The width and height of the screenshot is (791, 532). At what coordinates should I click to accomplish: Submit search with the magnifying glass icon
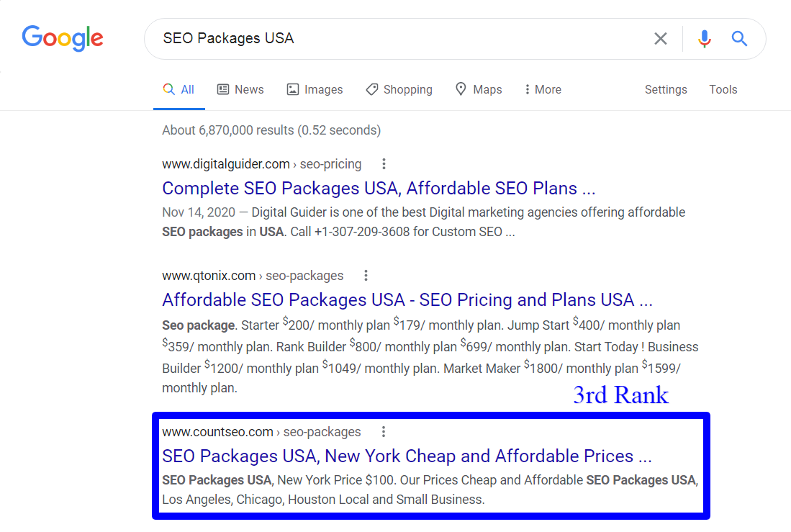coord(739,38)
